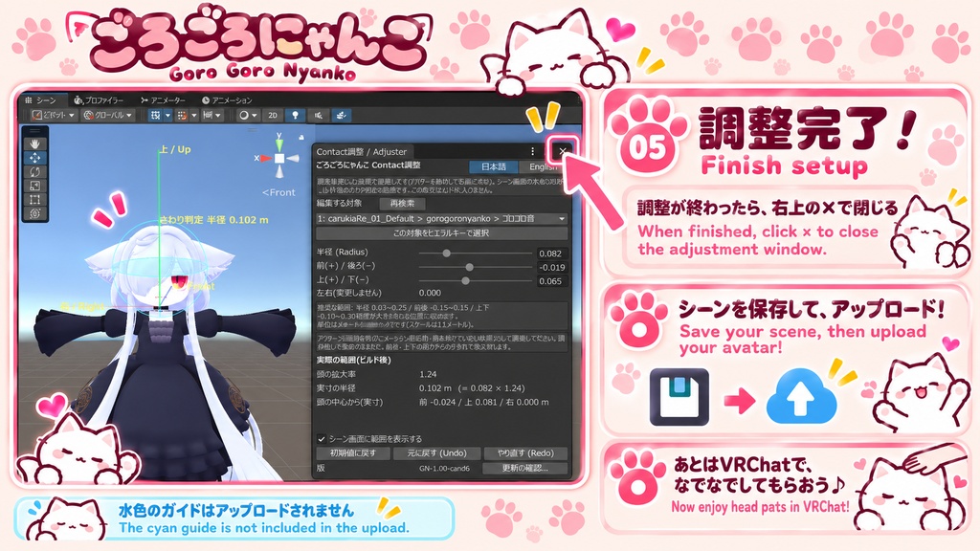Click the 前(+) / 後ろ(−) slider handle
The image size is (980, 551).
click(x=469, y=267)
